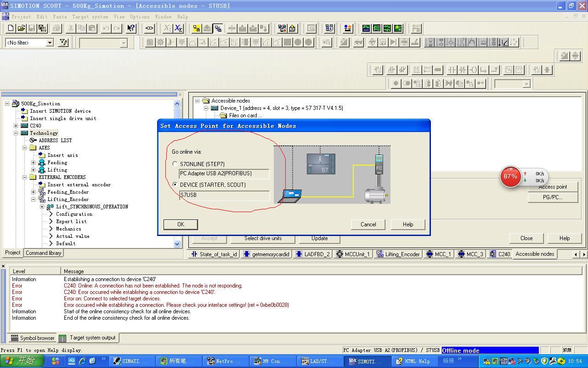
Task: Click the Close button in Accessible nodes pane
Action: coord(526,238)
